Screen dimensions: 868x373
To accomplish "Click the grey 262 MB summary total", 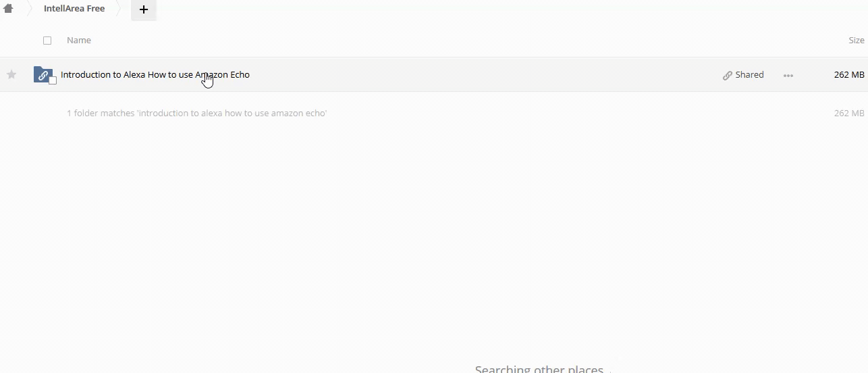I will point(848,114).
